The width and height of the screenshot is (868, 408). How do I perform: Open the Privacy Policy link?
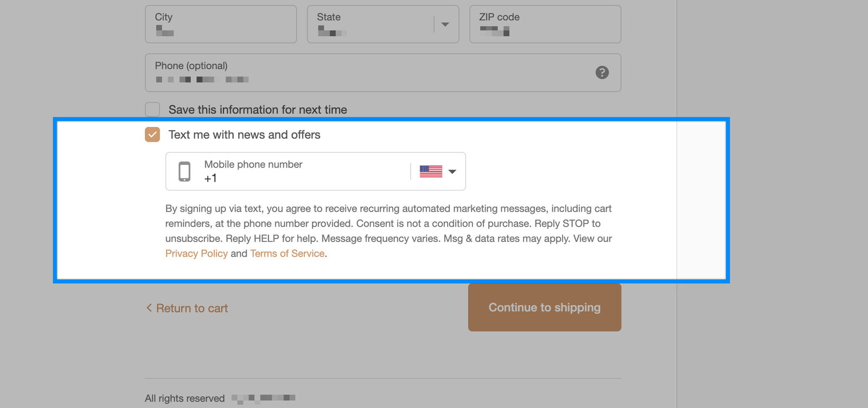pos(196,253)
